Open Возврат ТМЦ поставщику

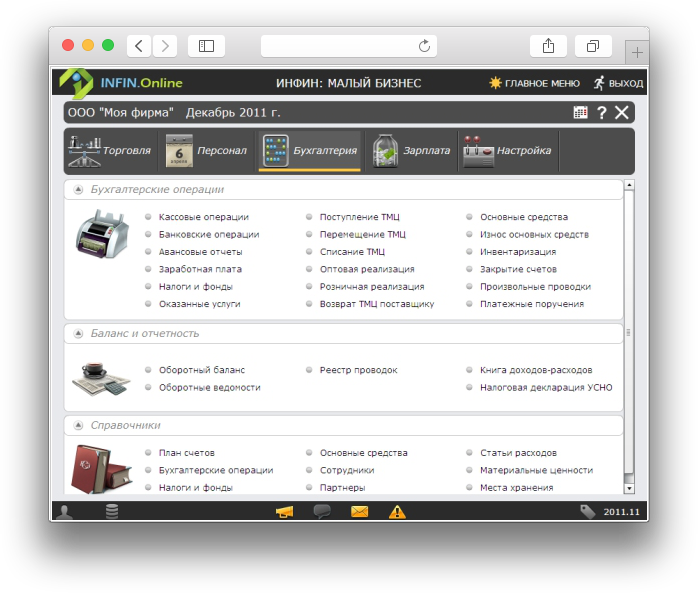click(377, 304)
